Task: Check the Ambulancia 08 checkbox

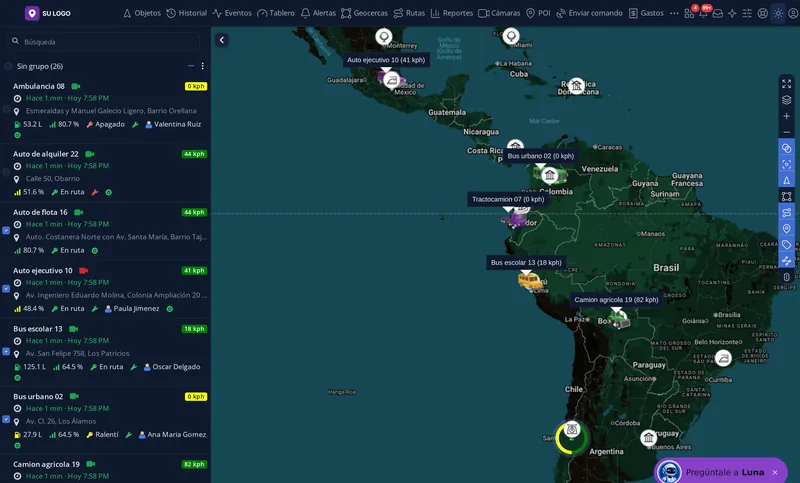Action: click(6, 109)
